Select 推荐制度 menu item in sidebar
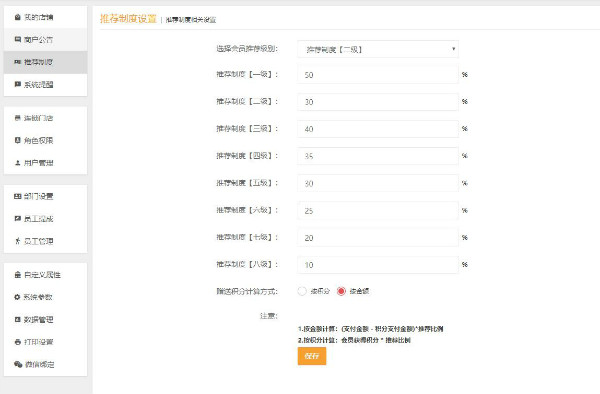This screenshot has height=394, width=600. pyautogui.click(x=46, y=62)
